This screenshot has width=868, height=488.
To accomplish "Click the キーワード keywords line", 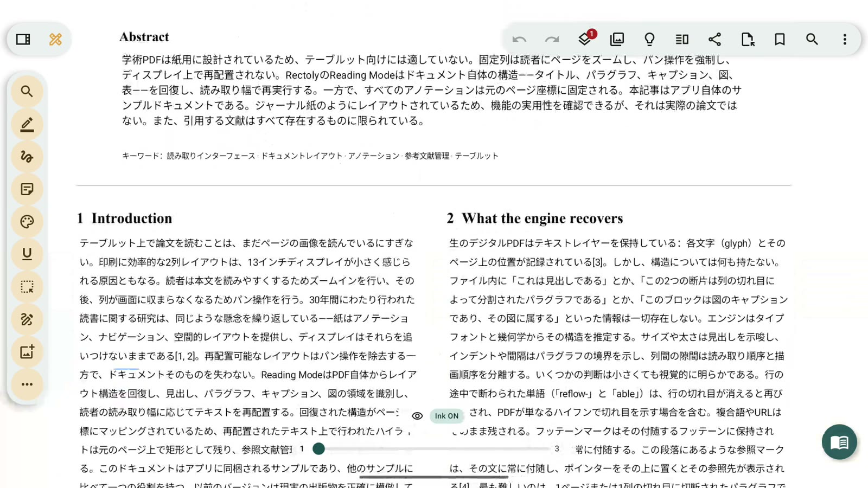I will [310, 156].
